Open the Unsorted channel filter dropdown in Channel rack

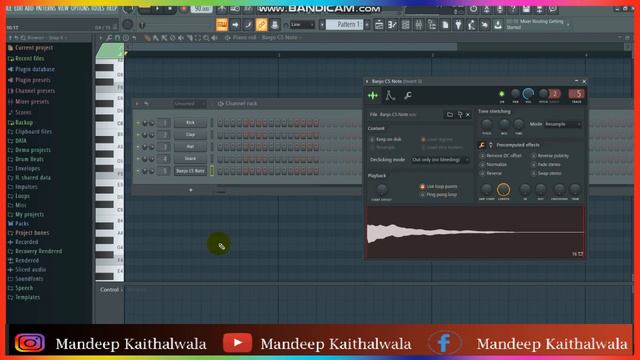(x=189, y=104)
